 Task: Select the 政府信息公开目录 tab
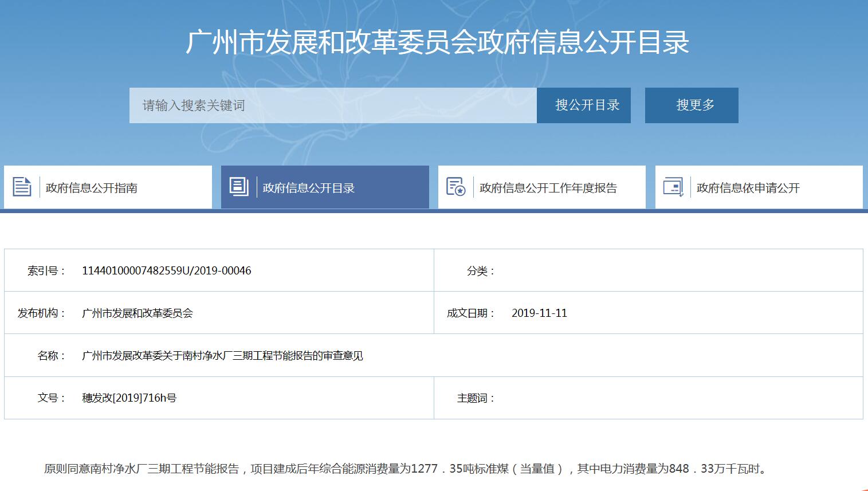[x=309, y=188]
